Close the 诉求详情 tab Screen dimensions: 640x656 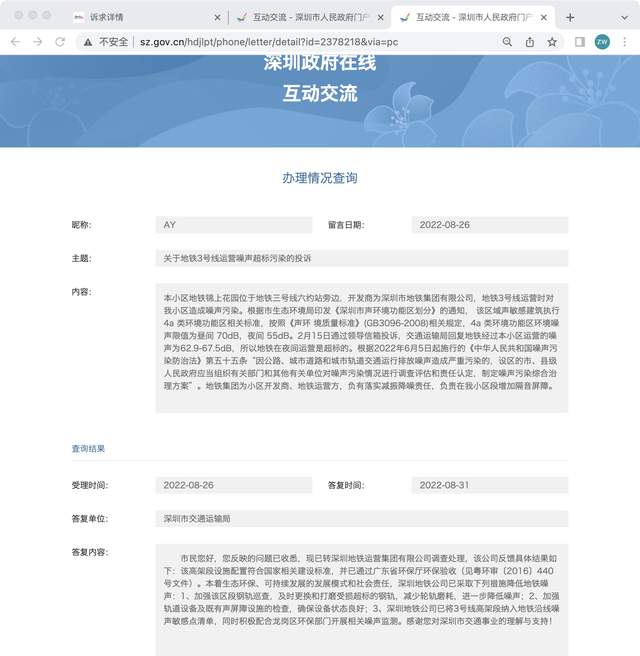pyautogui.click(x=217, y=18)
